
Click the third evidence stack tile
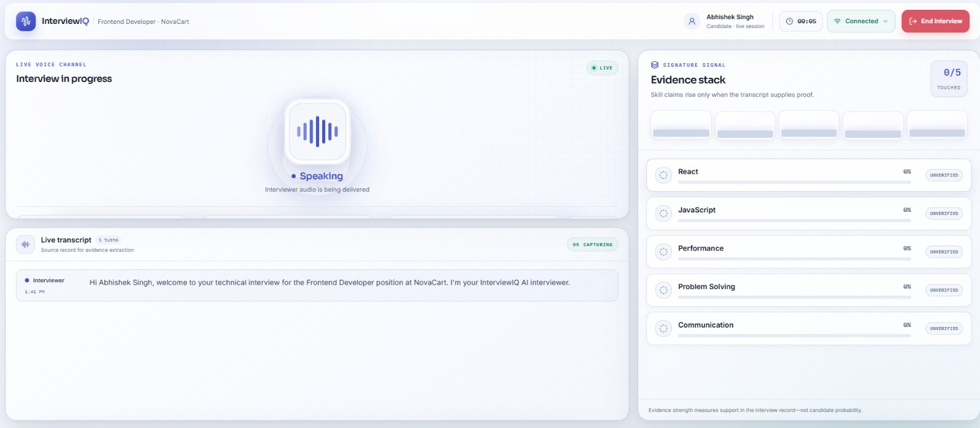click(809, 125)
